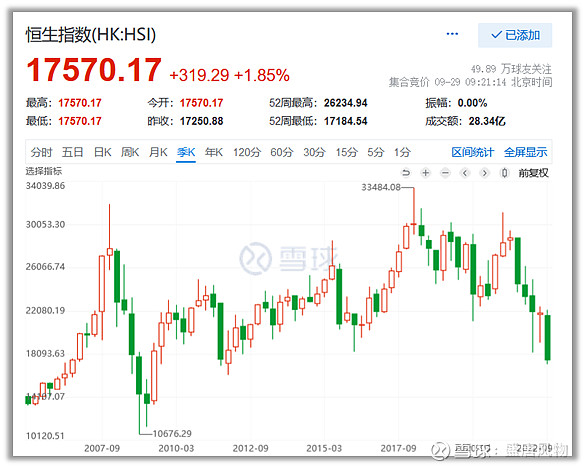Viewport: 585px width, 468px height.
Task: Click the candlestick style icon
Action: click(504, 173)
